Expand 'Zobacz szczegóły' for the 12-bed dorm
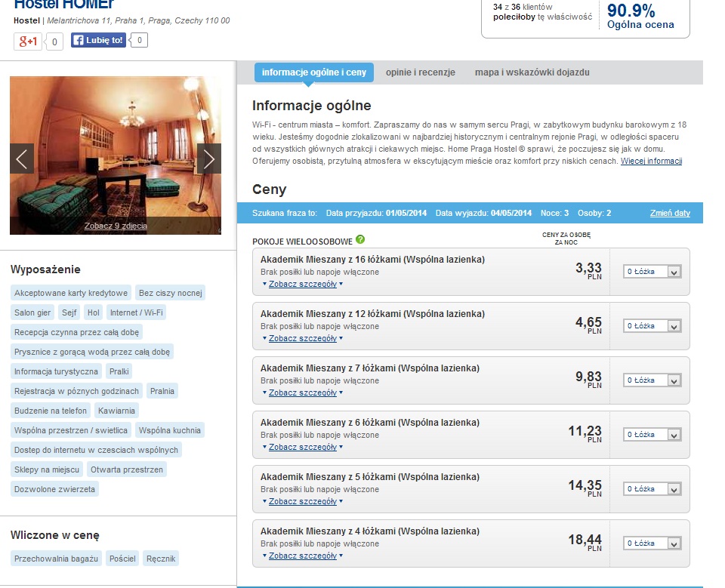 tap(303, 338)
